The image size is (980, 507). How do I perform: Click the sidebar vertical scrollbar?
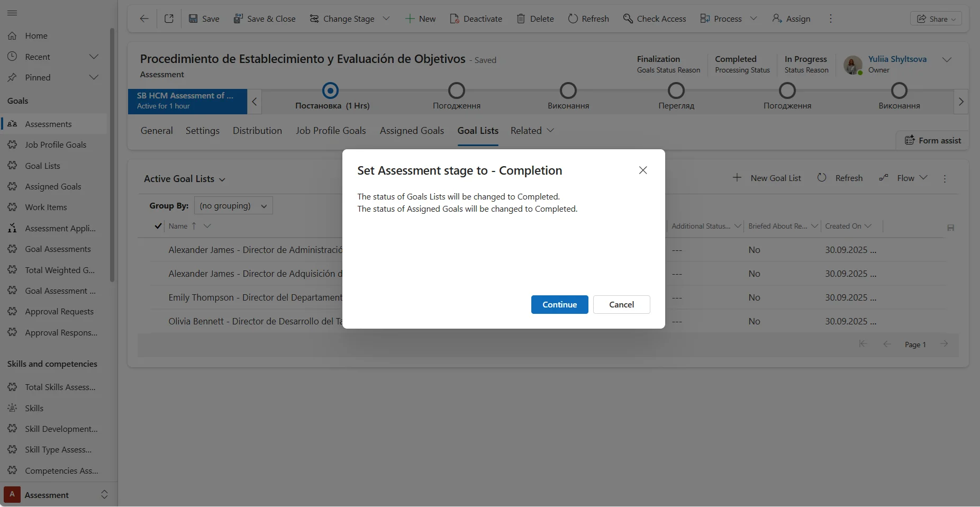tap(112, 153)
